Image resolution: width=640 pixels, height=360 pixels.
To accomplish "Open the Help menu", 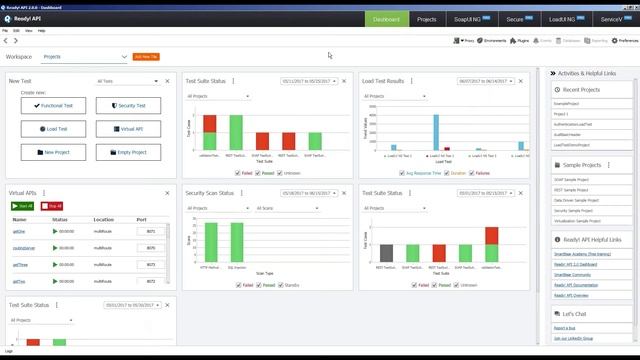I will [42, 31].
